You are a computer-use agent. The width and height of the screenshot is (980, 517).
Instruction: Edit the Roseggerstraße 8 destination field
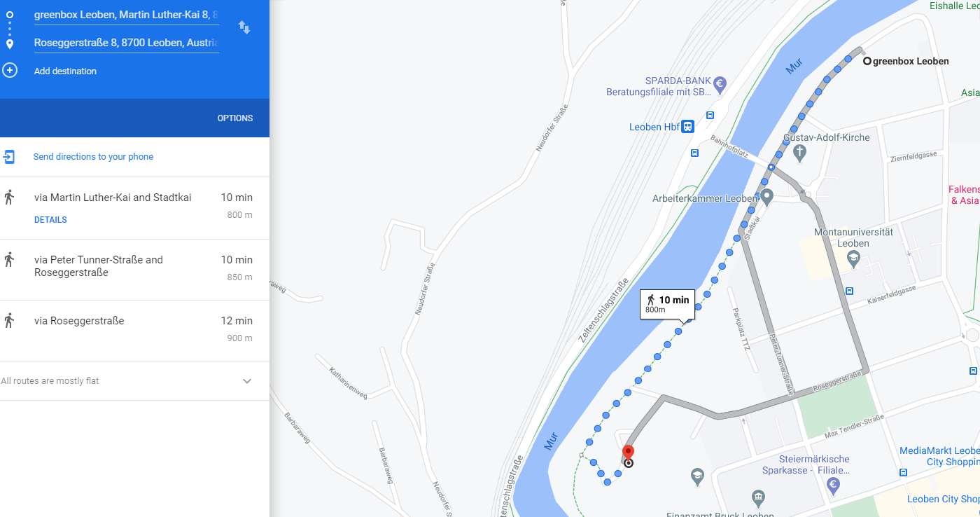[x=126, y=43]
